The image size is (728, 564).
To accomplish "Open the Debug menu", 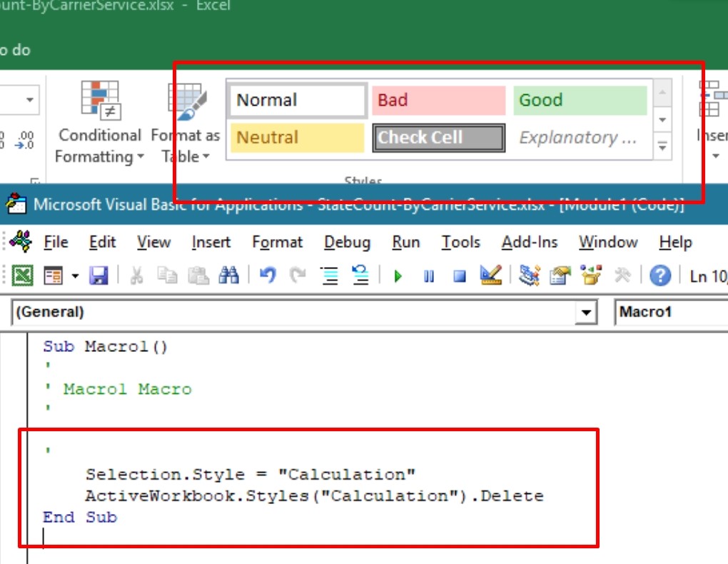I will (x=347, y=243).
